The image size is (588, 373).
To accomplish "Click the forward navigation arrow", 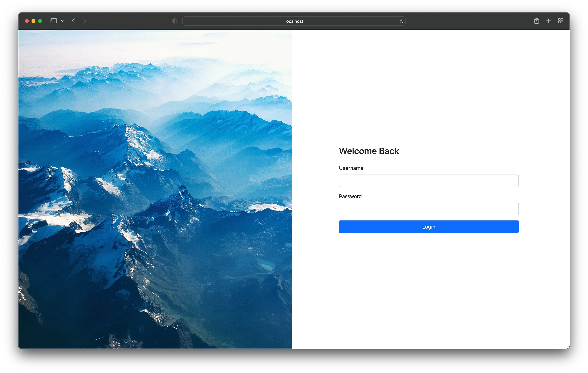I will click(85, 21).
